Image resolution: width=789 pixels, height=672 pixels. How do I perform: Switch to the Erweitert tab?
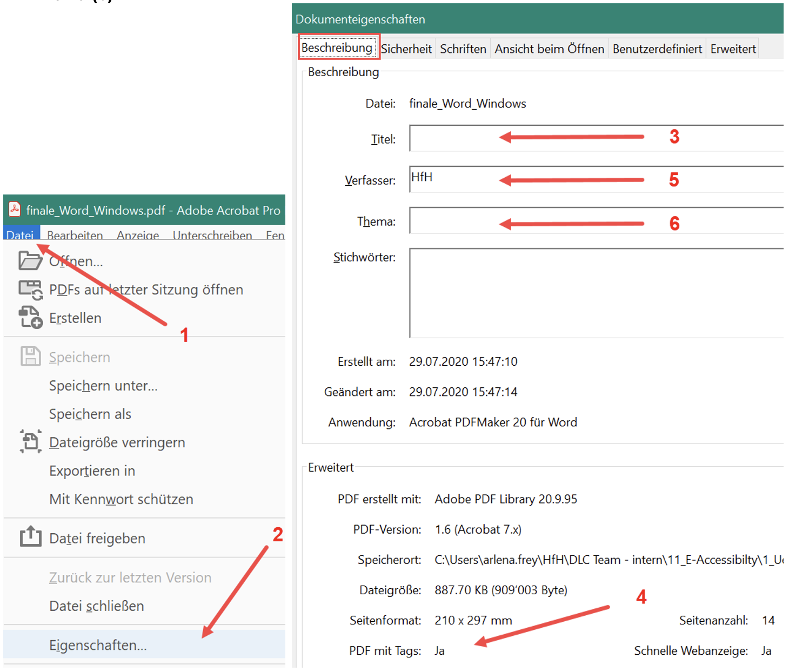pyautogui.click(x=732, y=49)
